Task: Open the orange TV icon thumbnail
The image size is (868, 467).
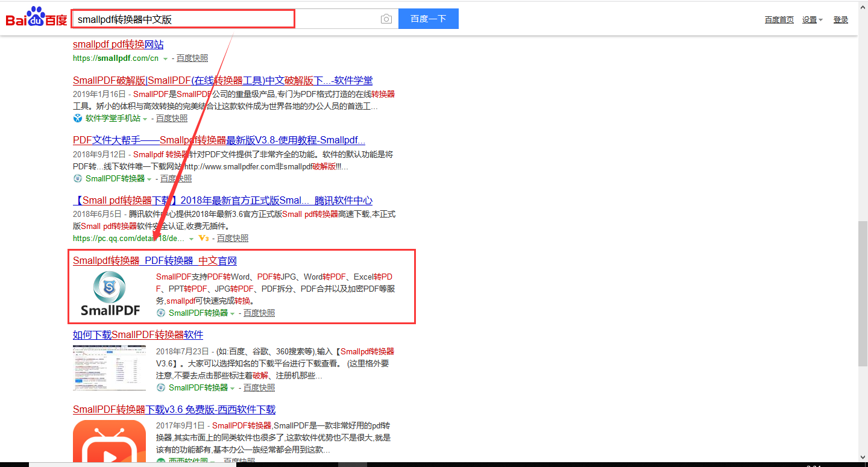Action: [x=109, y=442]
